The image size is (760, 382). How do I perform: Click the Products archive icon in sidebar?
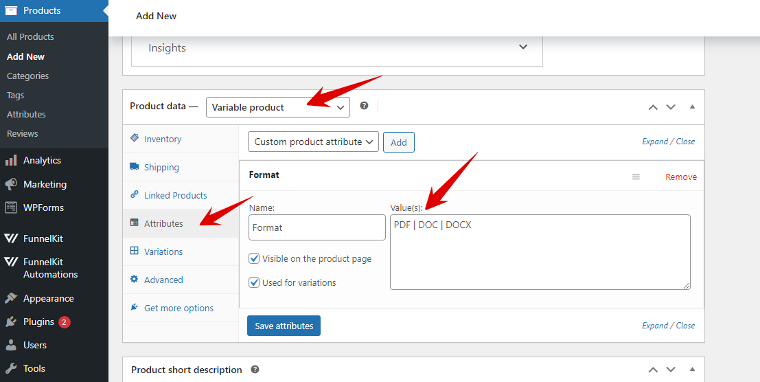[x=11, y=10]
